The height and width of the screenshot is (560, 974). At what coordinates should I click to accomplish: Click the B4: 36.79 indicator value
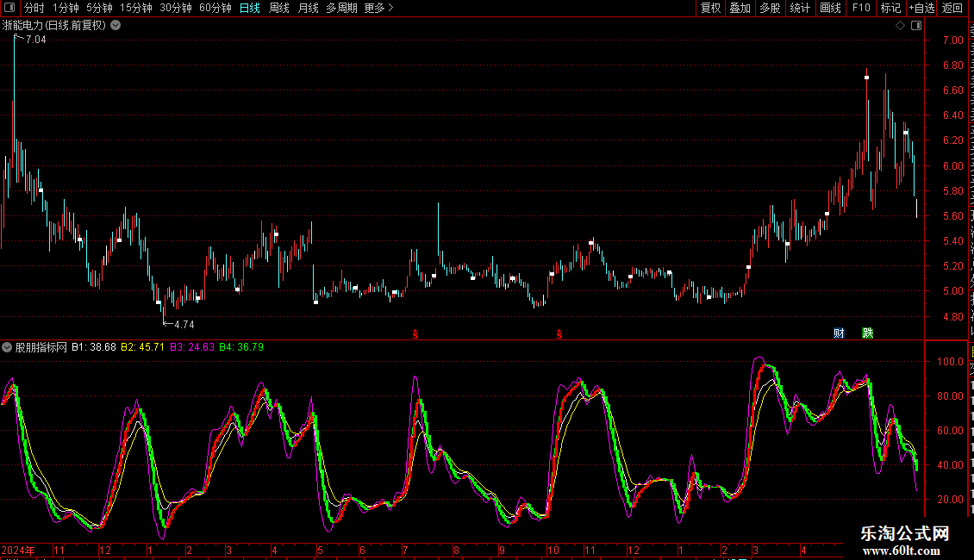[241, 348]
